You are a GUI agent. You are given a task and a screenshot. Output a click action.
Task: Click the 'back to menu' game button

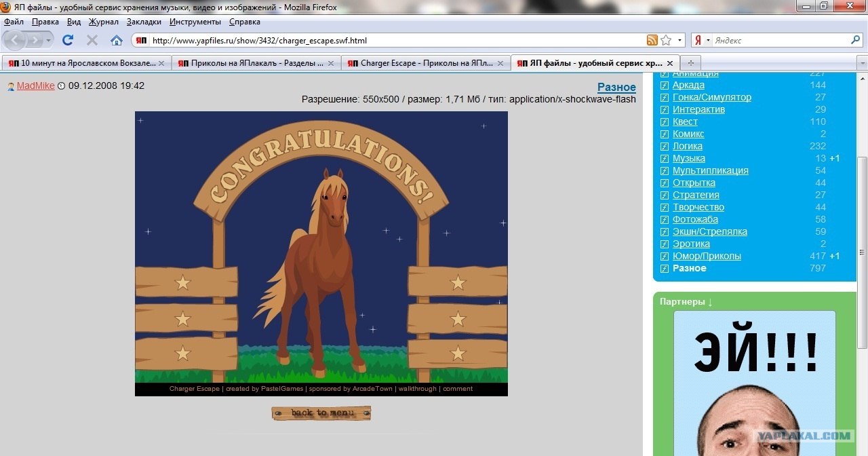click(321, 413)
